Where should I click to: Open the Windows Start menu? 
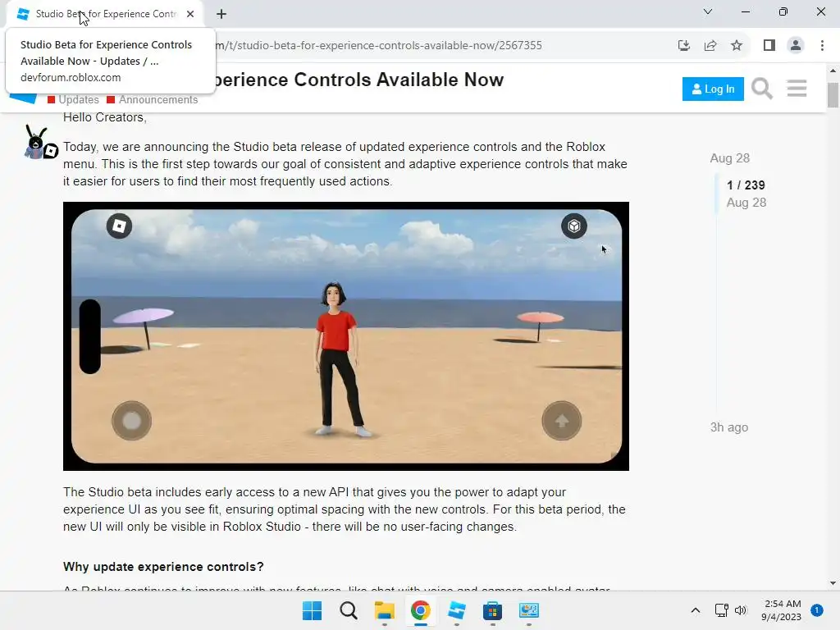312,610
